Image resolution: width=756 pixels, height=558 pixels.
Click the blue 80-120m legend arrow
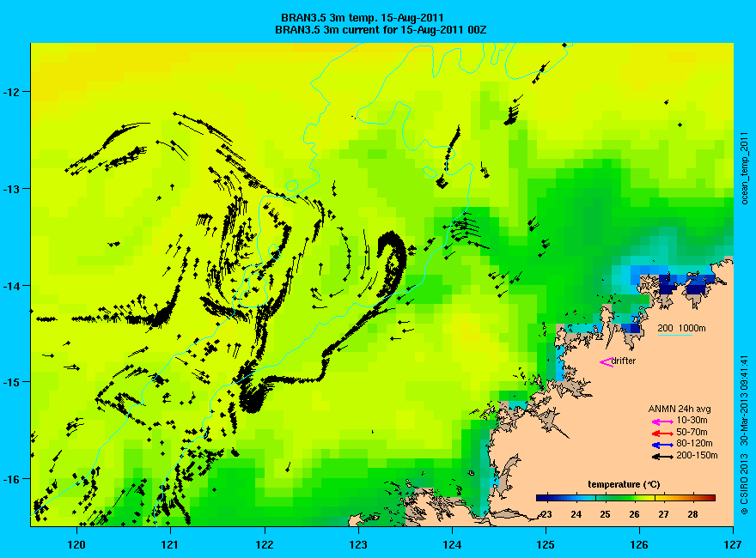coord(662,446)
